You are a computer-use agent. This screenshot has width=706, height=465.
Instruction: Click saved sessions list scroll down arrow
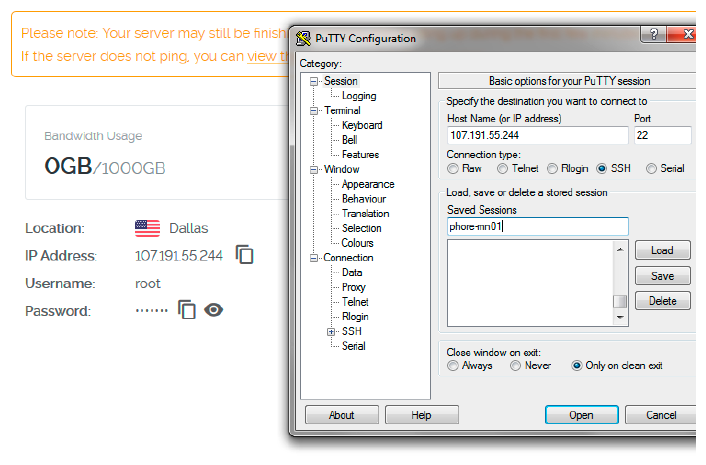pyautogui.click(x=620, y=317)
